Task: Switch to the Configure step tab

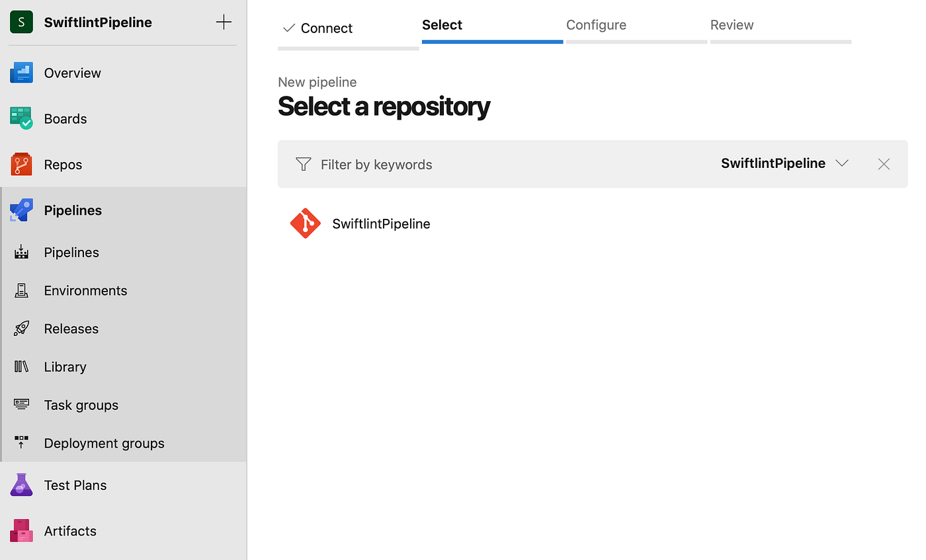Action: click(596, 25)
